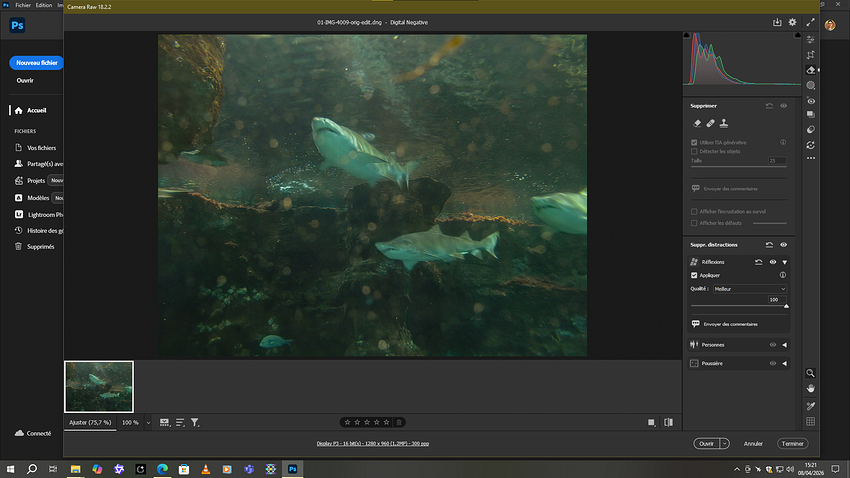Viewport: 850px width, 478px height.
Task: Click the Réflexions amount slider handle
Action: 786,306
